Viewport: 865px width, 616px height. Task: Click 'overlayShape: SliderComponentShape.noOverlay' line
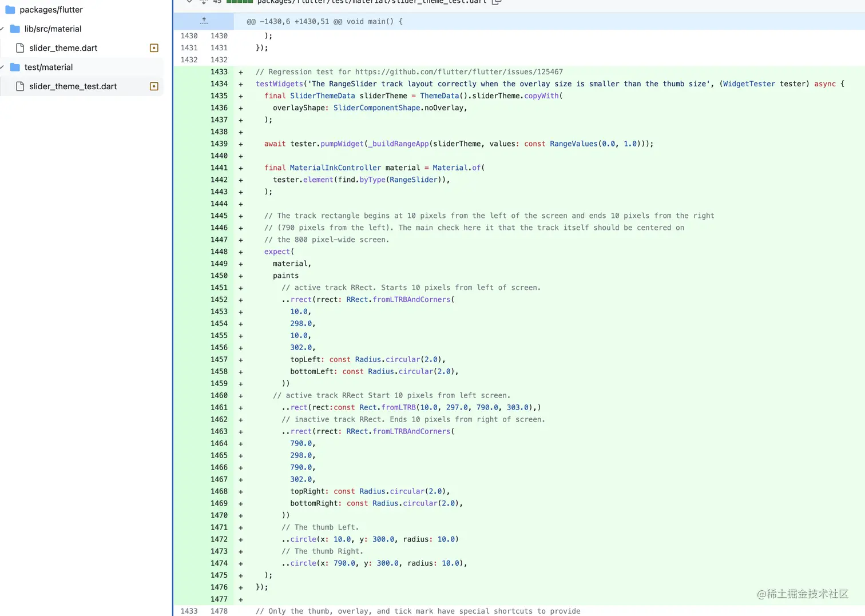coord(370,108)
